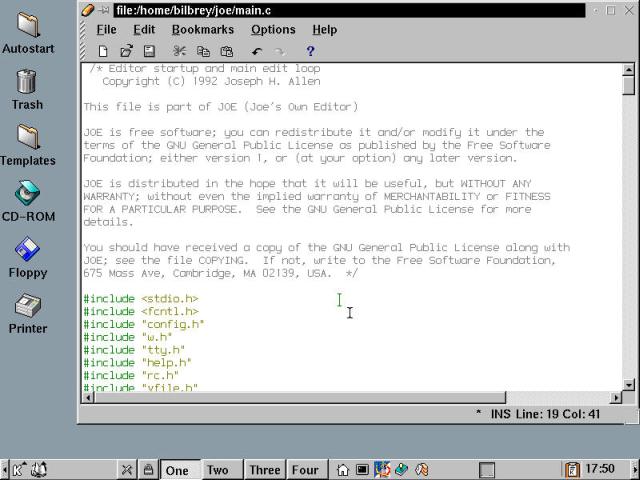Click the vertical scrollbar down arrow
This screenshot has width=640, height=480.
tap(629, 385)
